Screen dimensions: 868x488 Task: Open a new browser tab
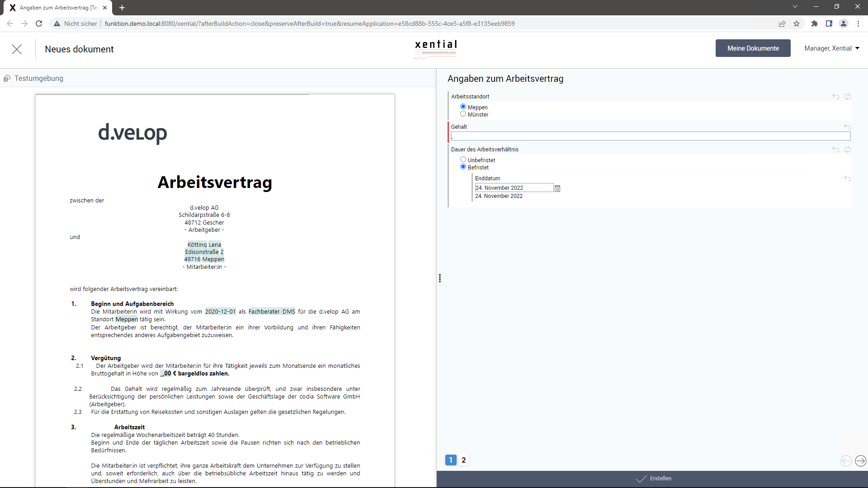122,8
